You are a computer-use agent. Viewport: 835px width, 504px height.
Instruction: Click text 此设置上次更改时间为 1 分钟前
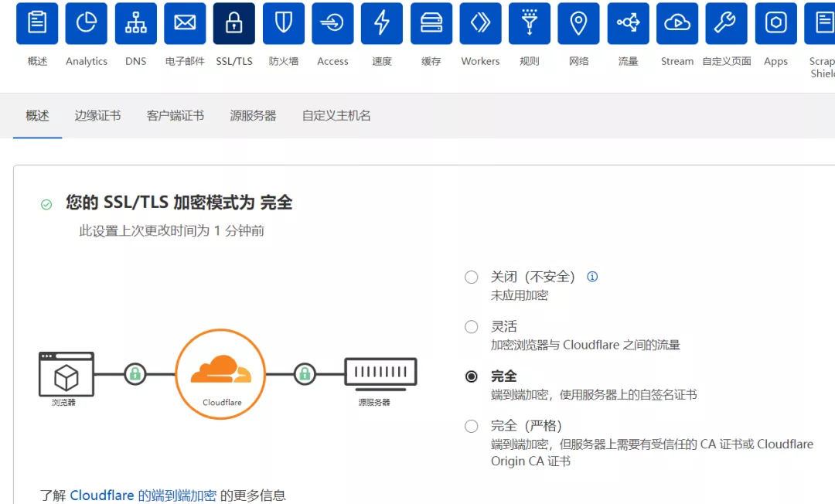click(x=172, y=231)
